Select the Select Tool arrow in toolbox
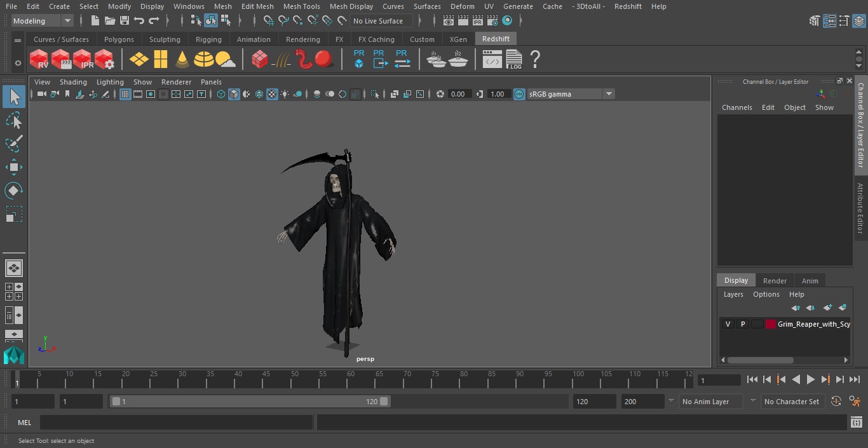 pos(13,97)
